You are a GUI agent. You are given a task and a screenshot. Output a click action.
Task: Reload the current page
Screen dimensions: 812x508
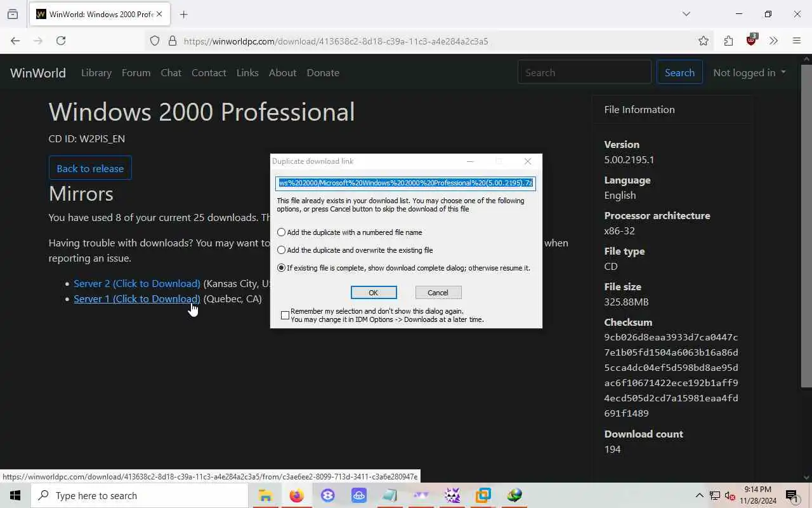click(x=61, y=41)
